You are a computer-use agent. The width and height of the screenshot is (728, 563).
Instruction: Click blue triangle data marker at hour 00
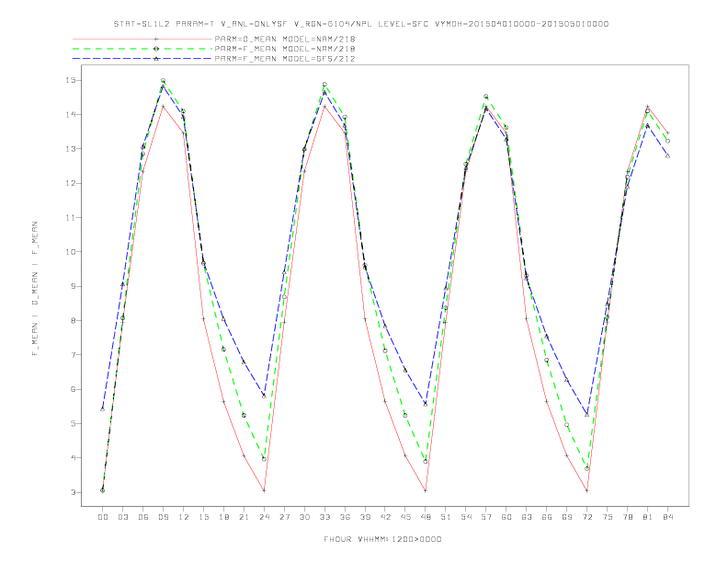103,408
